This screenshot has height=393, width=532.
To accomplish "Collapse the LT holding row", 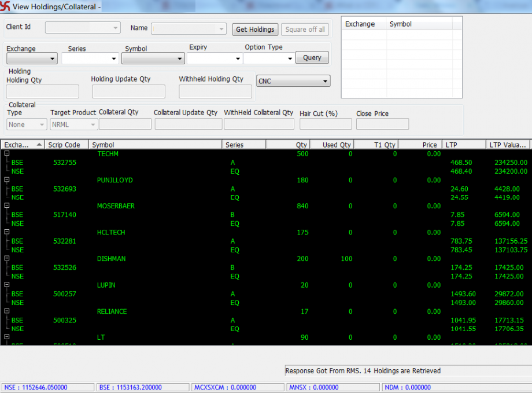I will click(7, 337).
